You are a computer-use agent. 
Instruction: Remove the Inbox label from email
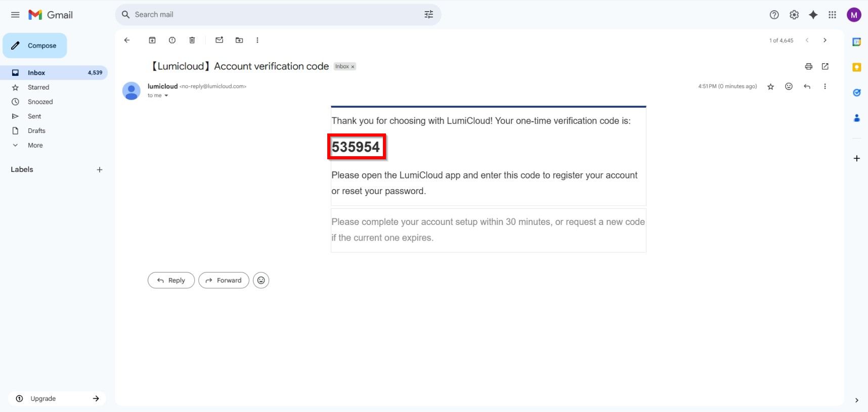point(353,67)
